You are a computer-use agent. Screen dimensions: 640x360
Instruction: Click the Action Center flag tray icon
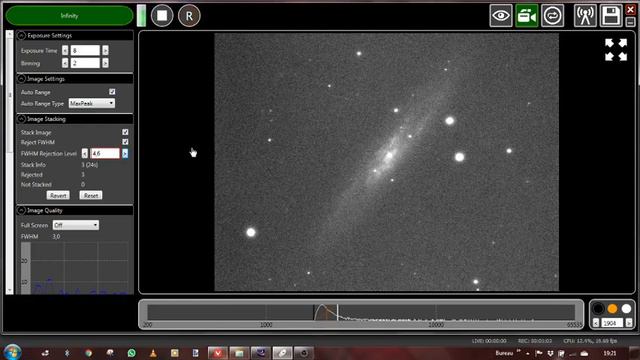[539, 353]
